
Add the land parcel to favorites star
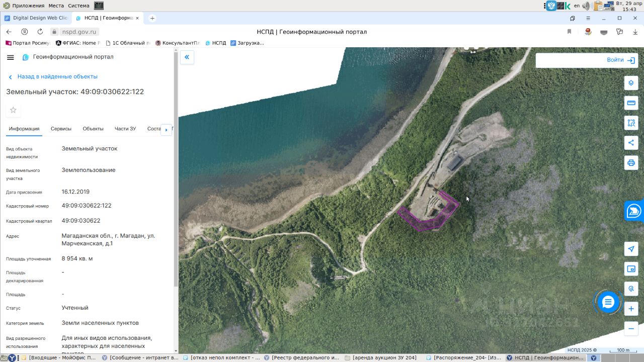pos(13,110)
